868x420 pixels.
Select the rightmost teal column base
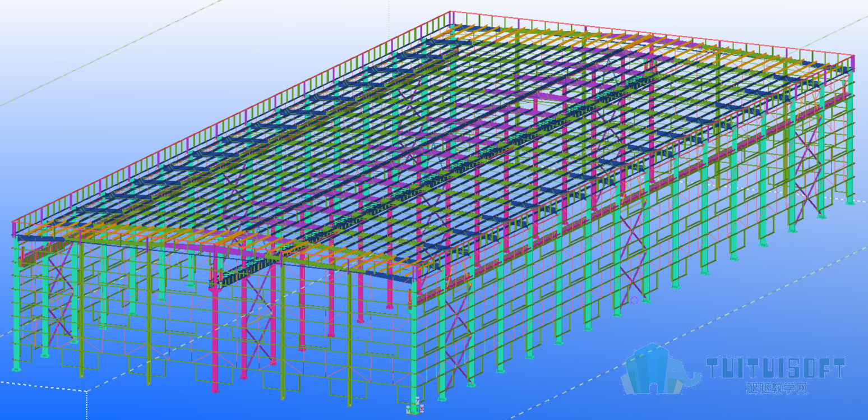pyautogui.click(x=850, y=201)
